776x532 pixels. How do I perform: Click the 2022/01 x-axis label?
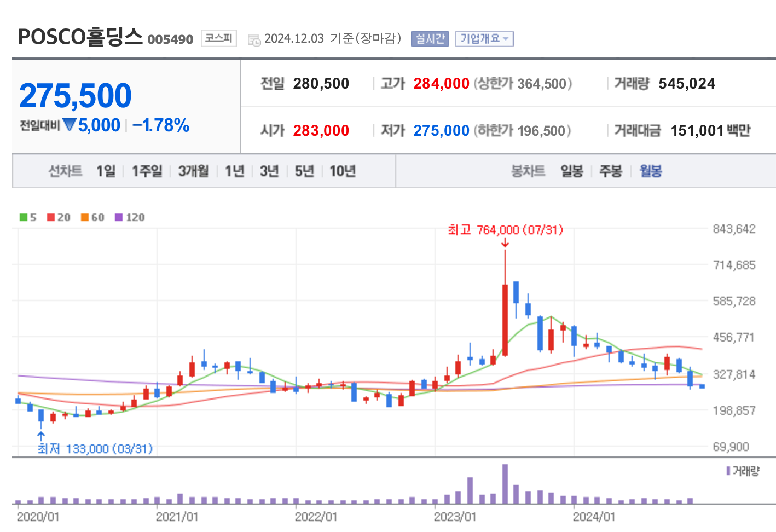316,517
